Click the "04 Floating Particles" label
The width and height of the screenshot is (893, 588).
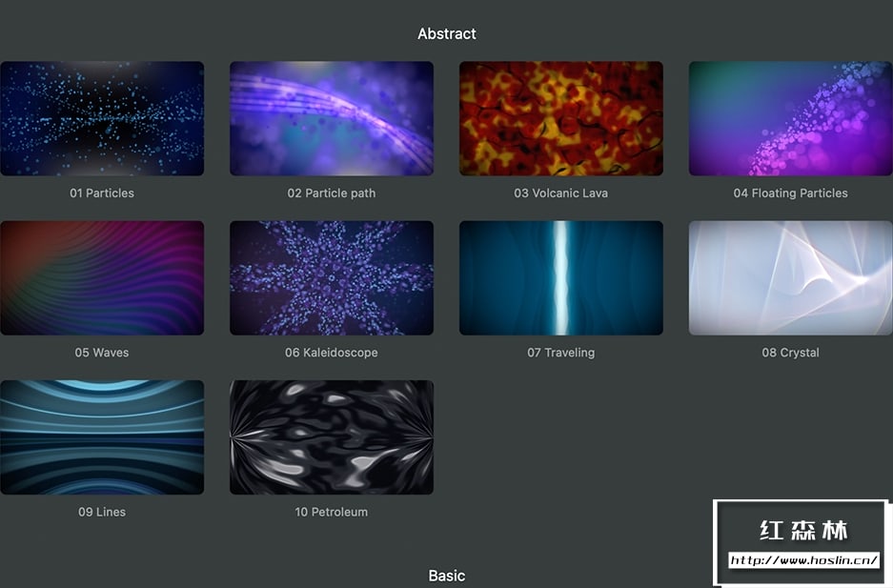pos(790,193)
